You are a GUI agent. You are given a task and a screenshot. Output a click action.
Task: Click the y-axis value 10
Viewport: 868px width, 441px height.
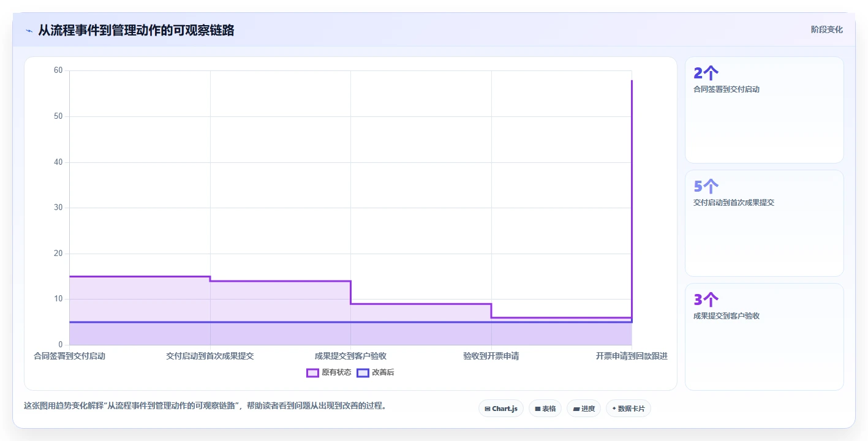pos(58,299)
